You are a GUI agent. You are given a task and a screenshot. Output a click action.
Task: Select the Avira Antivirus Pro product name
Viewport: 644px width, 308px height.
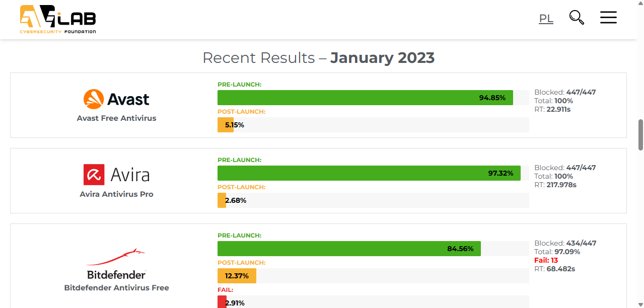tap(116, 194)
